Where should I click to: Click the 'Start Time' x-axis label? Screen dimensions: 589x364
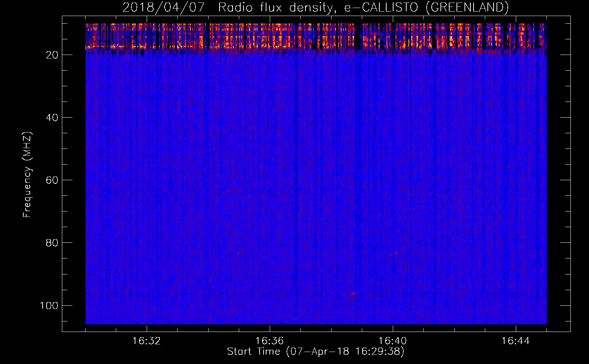pos(315,352)
